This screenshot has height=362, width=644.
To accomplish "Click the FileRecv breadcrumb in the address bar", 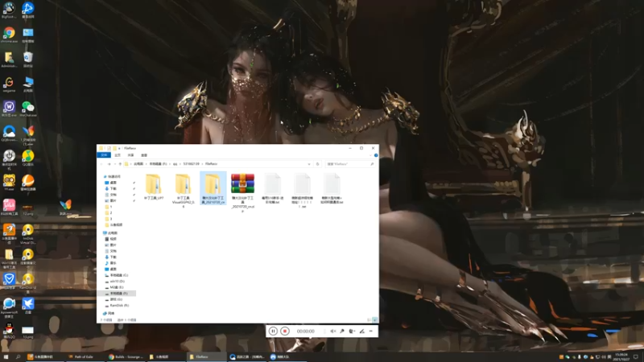I will tap(211, 164).
